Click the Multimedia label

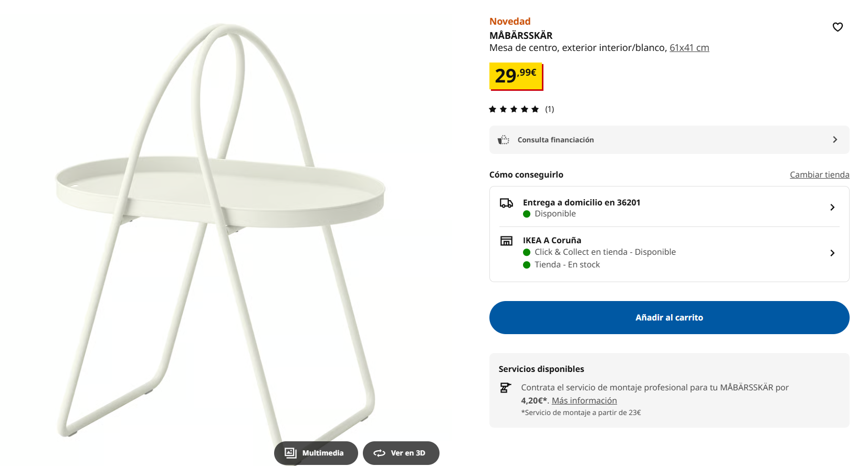point(323,453)
